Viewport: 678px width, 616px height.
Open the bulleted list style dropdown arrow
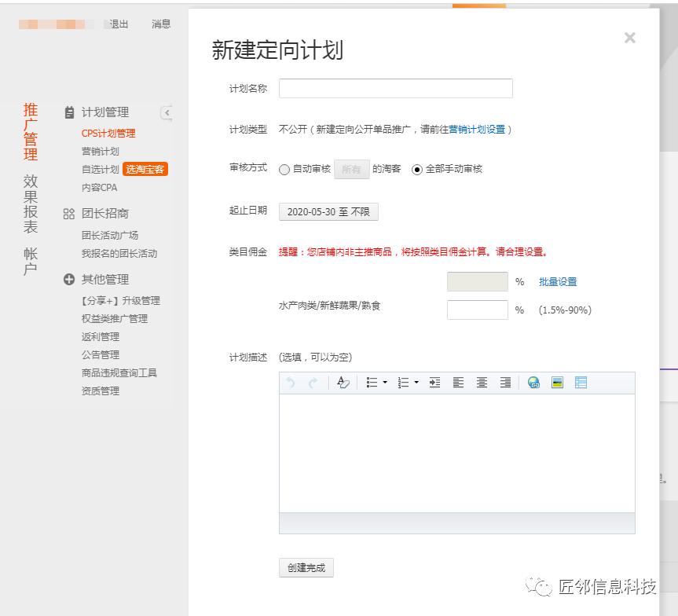pyautogui.click(x=385, y=383)
